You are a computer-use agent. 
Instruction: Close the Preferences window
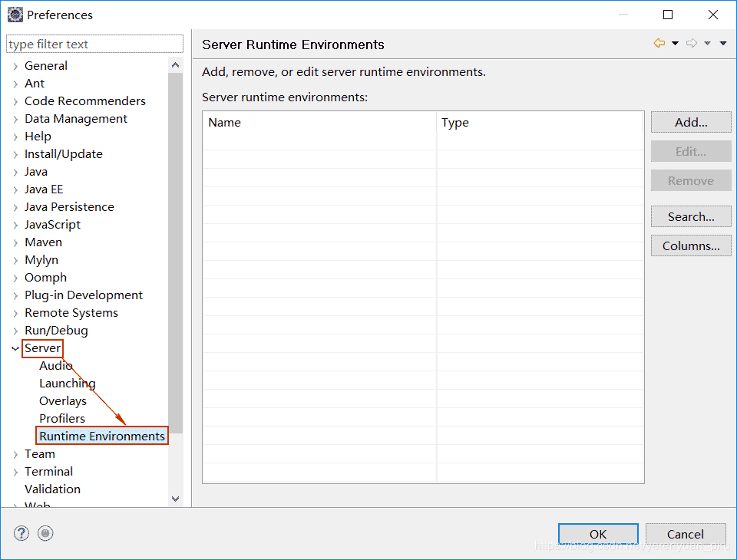(713, 15)
